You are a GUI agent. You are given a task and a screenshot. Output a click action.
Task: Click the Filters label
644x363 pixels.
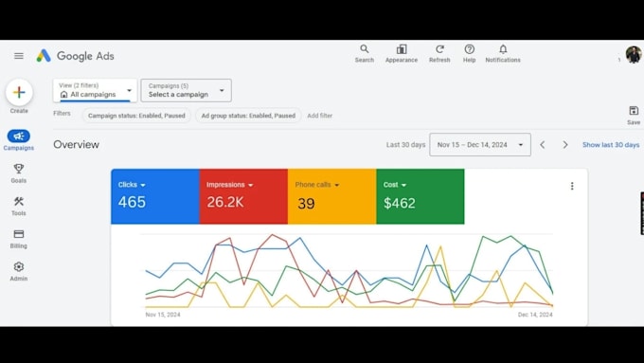(62, 113)
